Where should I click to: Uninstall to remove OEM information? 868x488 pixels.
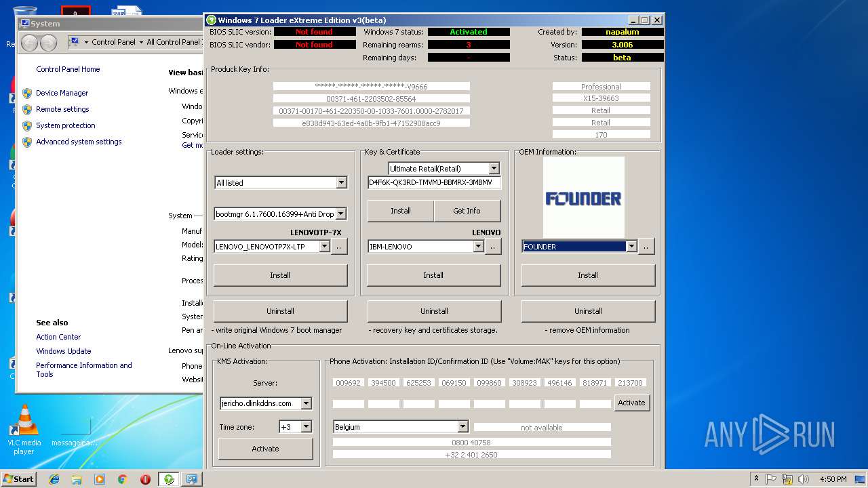point(588,311)
